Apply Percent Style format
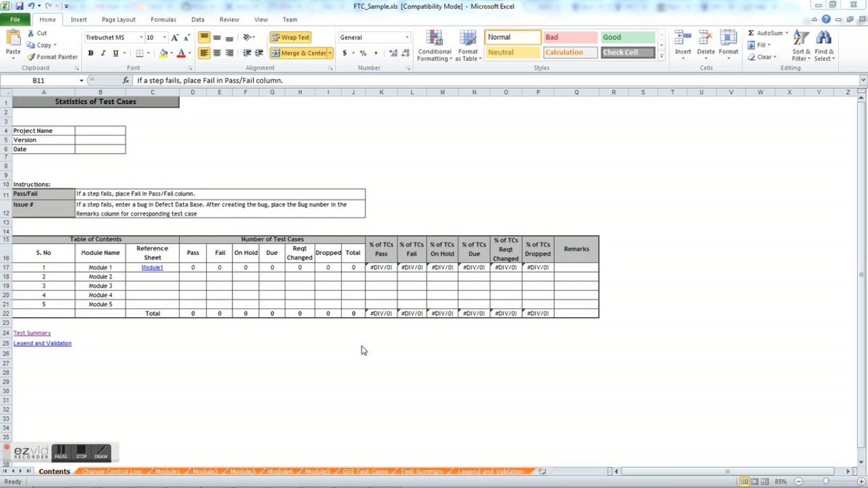 click(363, 53)
